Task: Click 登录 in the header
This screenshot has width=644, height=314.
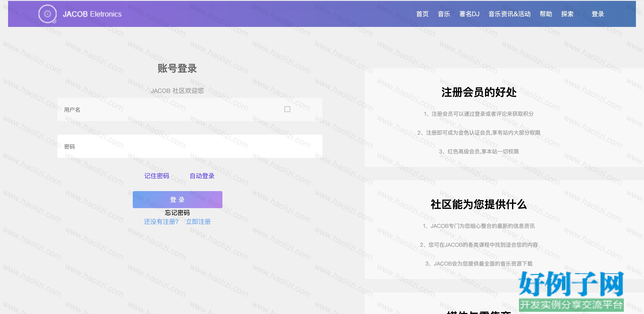Action: point(598,14)
